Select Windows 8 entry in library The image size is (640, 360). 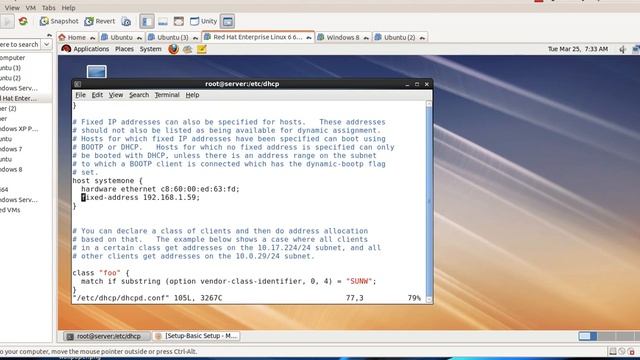pos(11,169)
